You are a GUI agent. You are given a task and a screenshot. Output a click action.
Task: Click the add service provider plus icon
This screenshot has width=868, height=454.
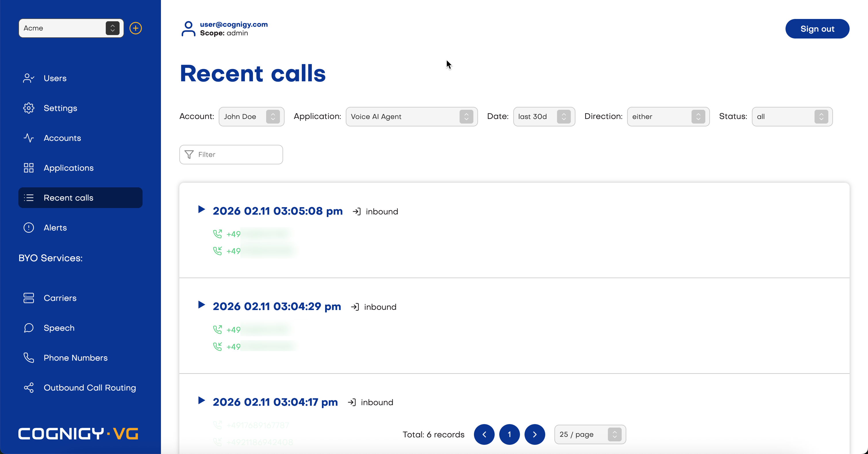click(x=135, y=28)
